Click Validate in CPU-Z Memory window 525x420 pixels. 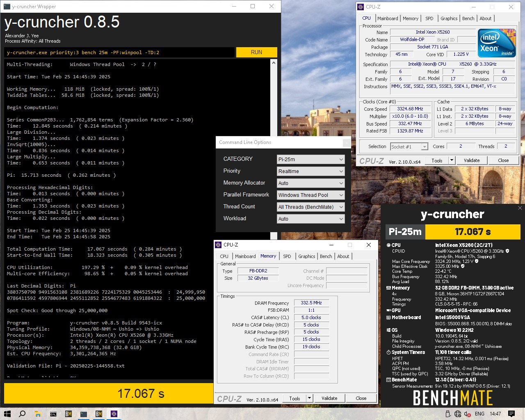pyautogui.click(x=329, y=398)
